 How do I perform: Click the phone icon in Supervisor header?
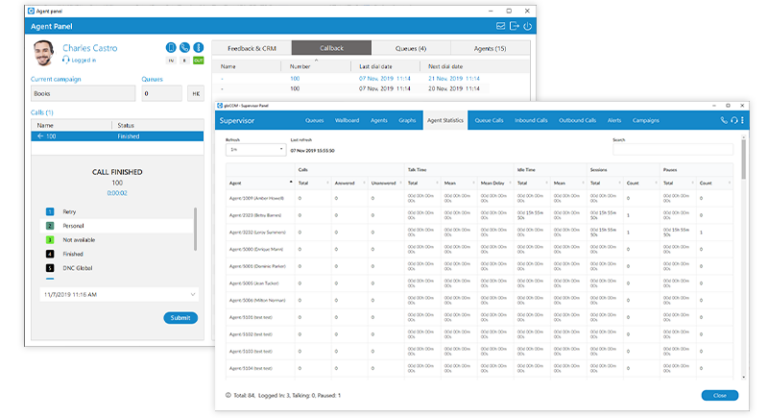[x=724, y=120]
